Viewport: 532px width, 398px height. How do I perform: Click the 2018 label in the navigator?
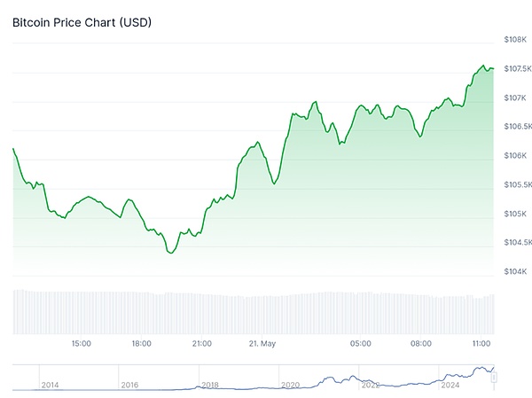pyautogui.click(x=210, y=386)
